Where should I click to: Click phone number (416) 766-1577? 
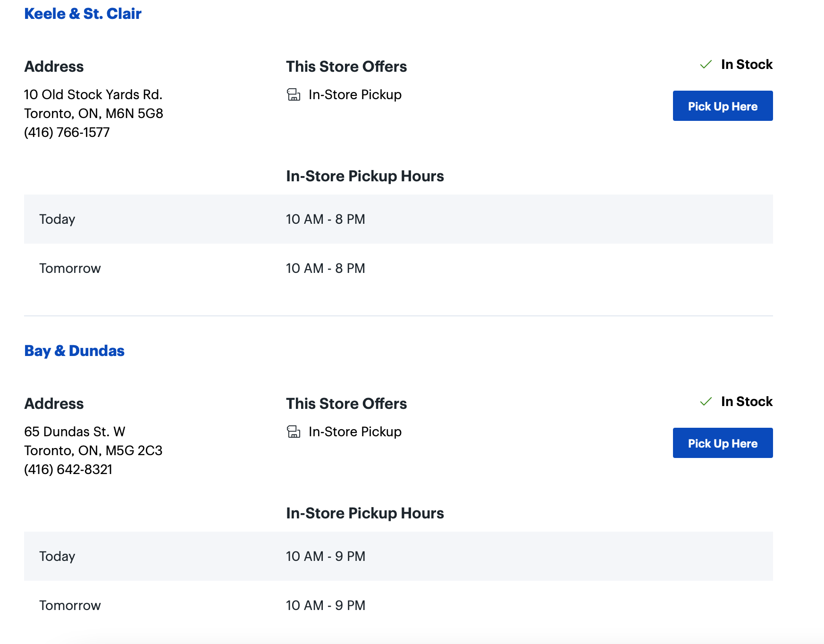pyautogui.click(x=67, y=133)
